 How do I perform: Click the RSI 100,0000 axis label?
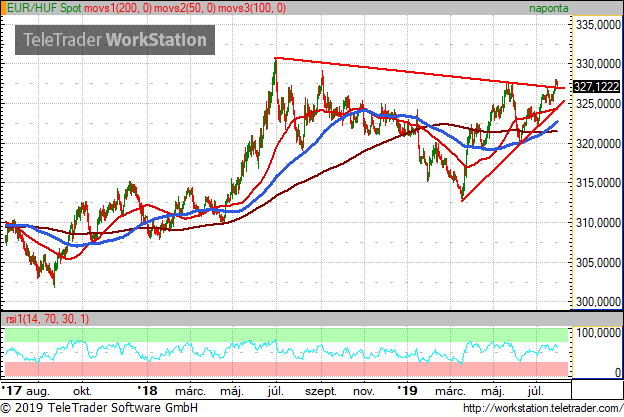coord(598,333)
